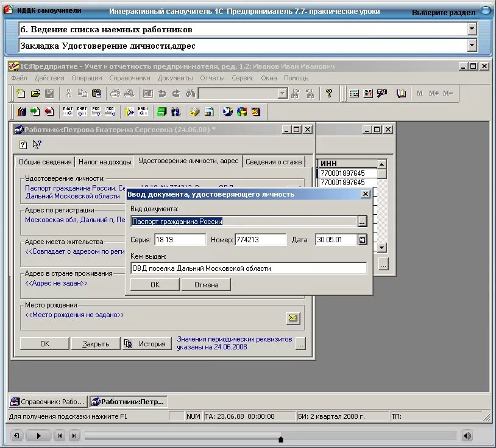This screenshot has height=448, width=496.
Task: Open the Справочники menu
Action: pos(130,78)
